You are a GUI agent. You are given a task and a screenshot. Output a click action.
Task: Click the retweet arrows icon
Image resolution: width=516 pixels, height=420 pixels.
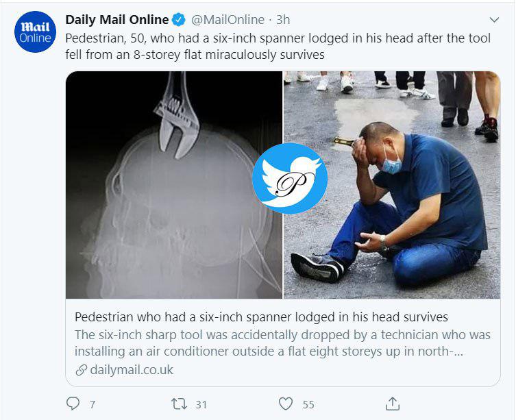180,404
